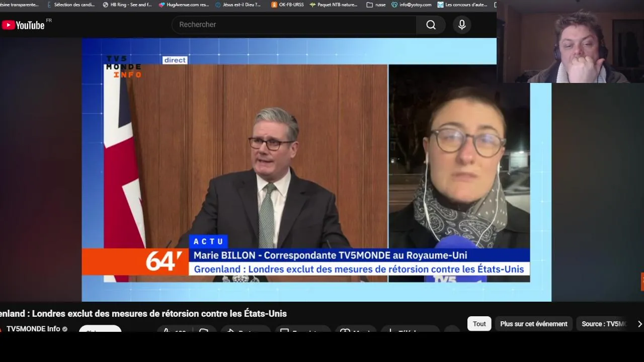Open the 'Sélection des candi...' bookmark
This screenshot has width=644, height=362.
pos(70,5)
